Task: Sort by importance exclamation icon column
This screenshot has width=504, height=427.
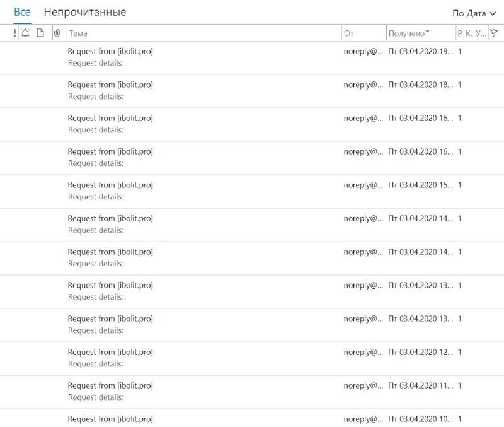Action: 14,33
